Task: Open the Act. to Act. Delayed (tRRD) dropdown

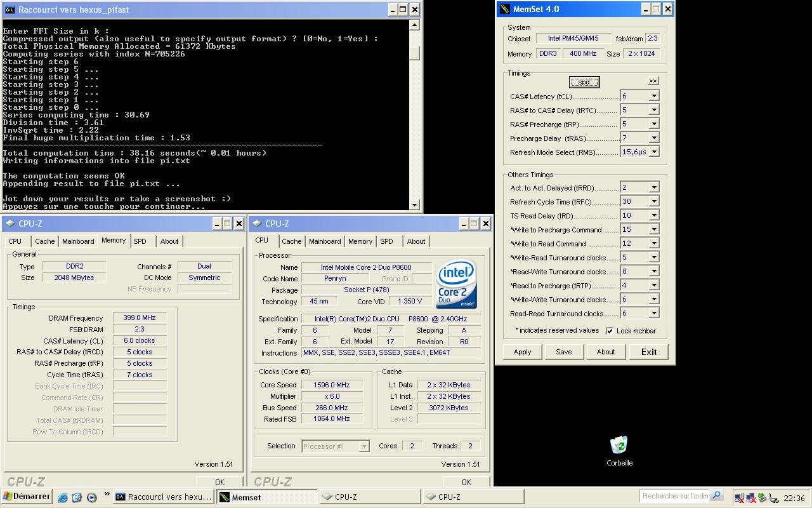Action: pyautogui.click(x=653, y=187)
